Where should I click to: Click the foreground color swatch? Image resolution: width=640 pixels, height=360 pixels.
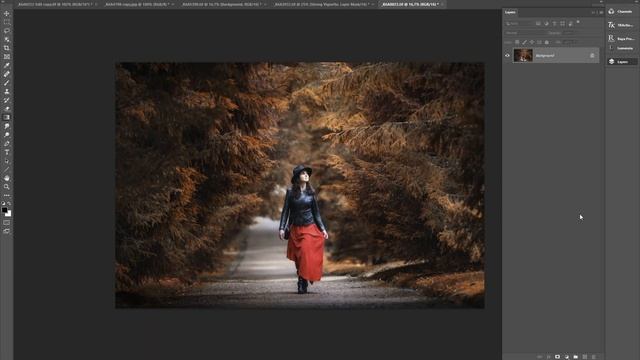point(4,210)
